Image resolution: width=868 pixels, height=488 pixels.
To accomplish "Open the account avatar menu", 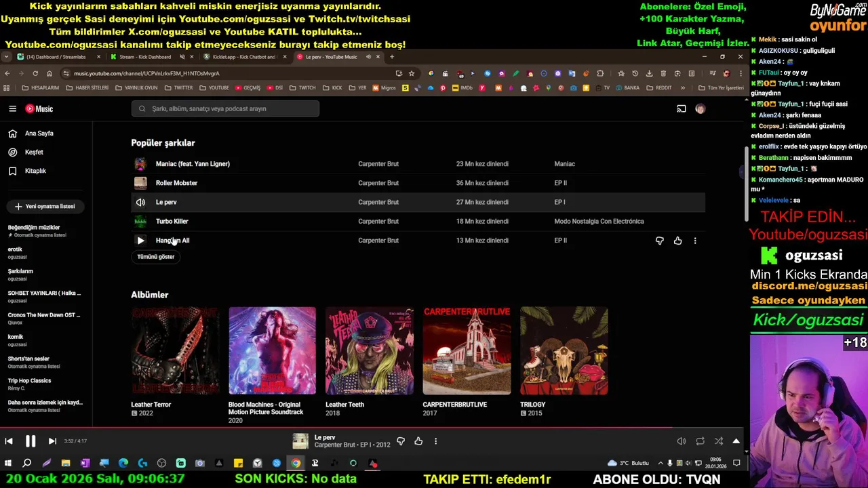I will click(x=701, y=108).
